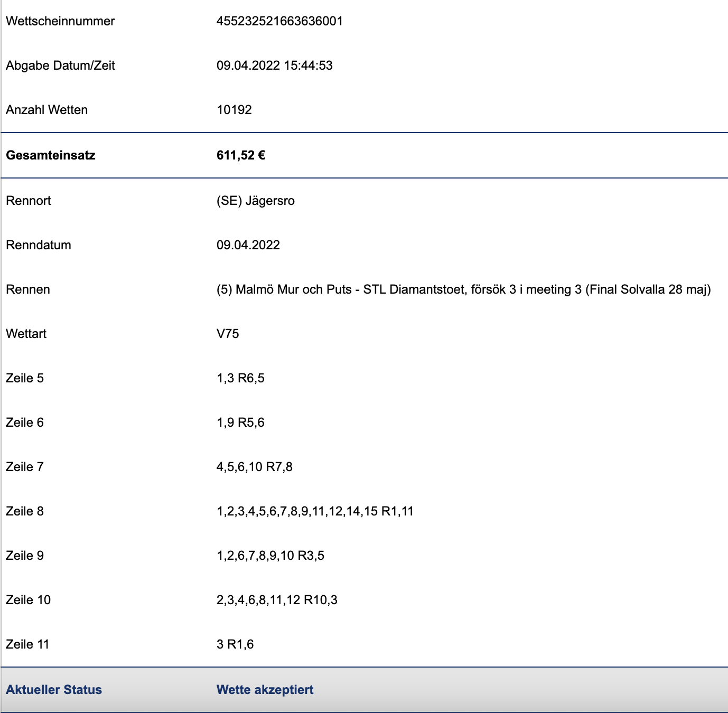Click the Abgabe Datum/Zeit label
The width and height of the screenshot is (728, 713).
[x=60, y=65]
